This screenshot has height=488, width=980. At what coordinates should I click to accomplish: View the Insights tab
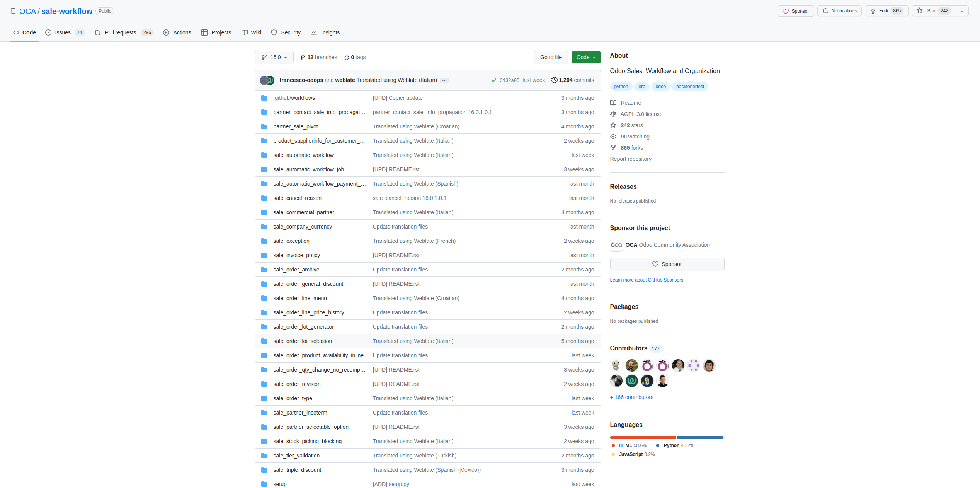325,32
